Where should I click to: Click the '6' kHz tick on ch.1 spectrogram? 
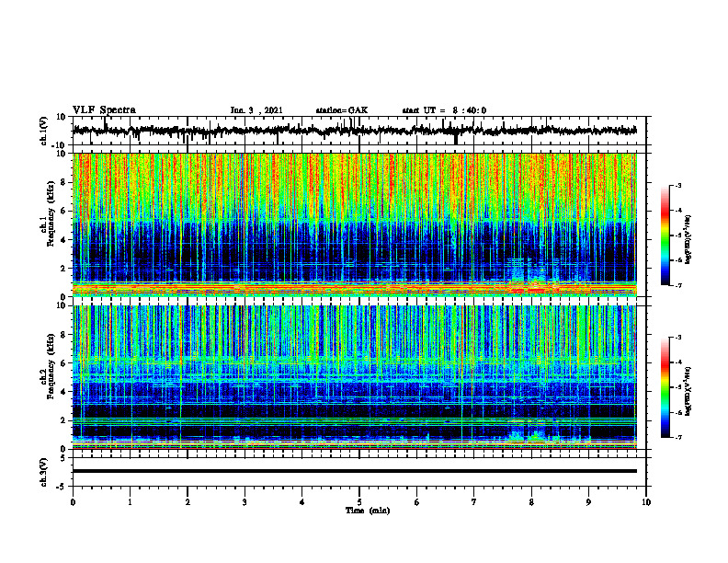tap(63, 211)
